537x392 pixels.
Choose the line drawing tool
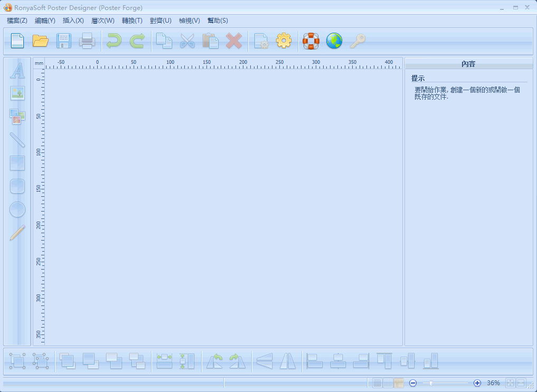17,139
